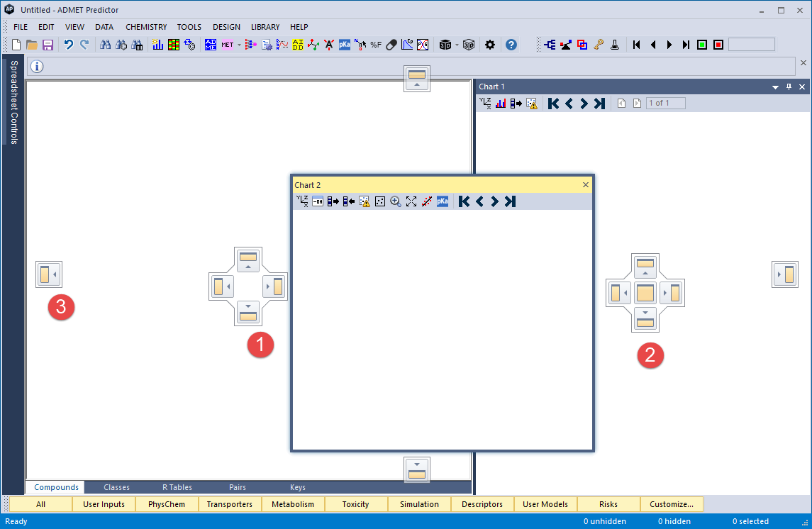This screenshot has height=529, width=812.
Task: Close the floating Chart 2 window
Action: 586,185
